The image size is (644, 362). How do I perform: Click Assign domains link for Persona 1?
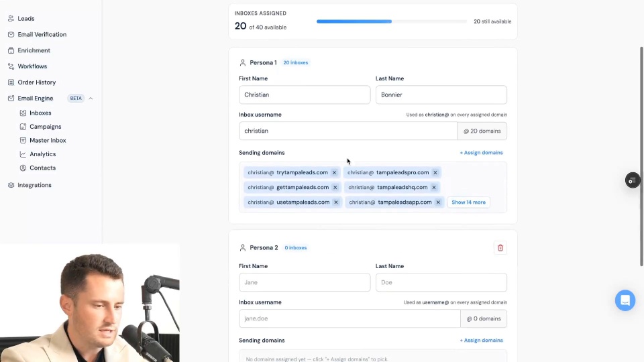coord(481,153)
